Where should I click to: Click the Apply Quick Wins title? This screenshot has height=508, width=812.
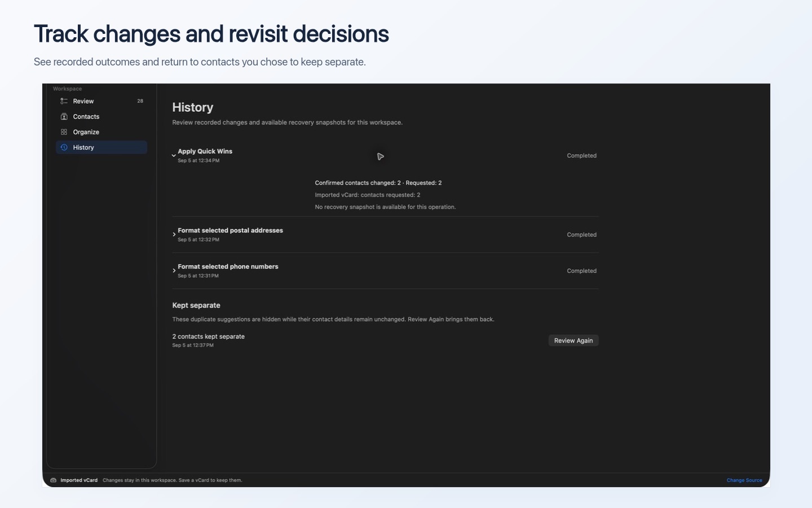coord(205,151)
